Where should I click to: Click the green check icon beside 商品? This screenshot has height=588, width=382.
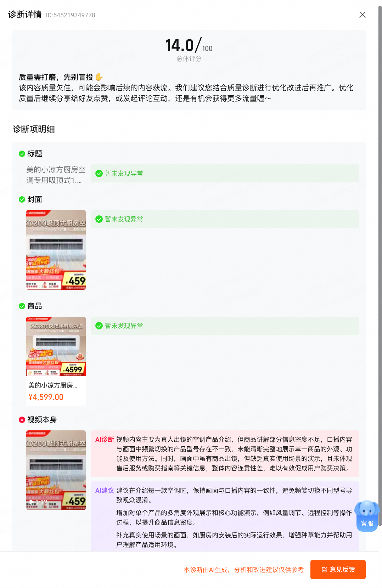(22, 306)
